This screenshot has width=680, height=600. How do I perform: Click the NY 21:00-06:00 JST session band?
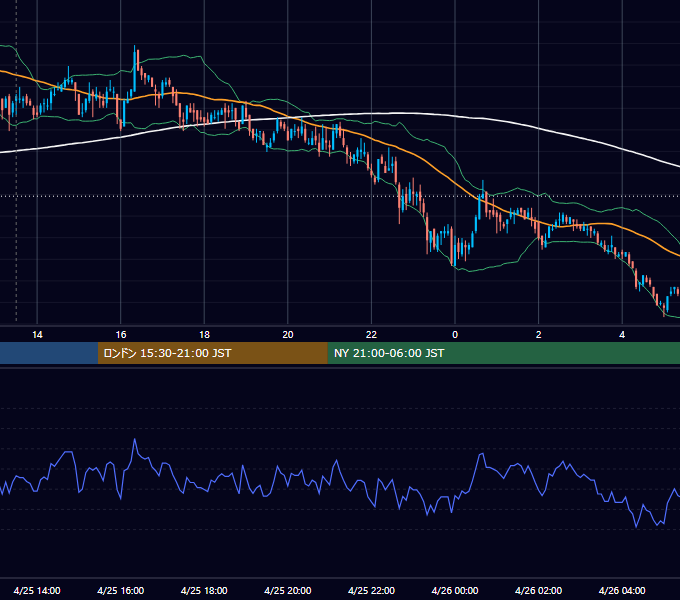(503, 353)
